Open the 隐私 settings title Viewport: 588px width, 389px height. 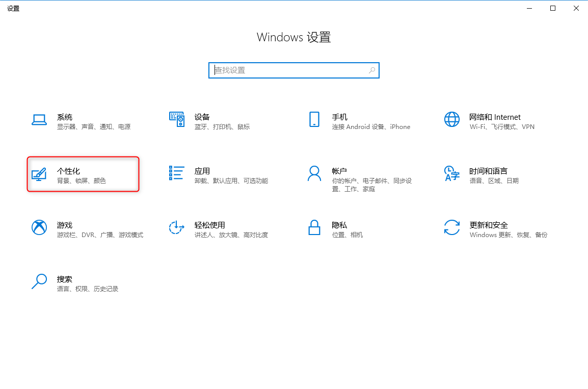click(x=339, y=225)
